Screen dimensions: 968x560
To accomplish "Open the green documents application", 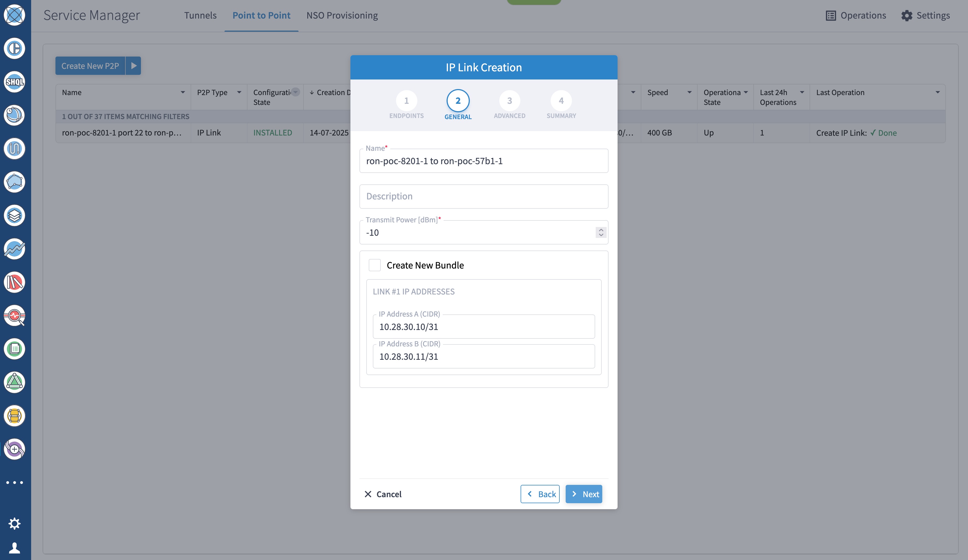I will click(x=14, y=349).
